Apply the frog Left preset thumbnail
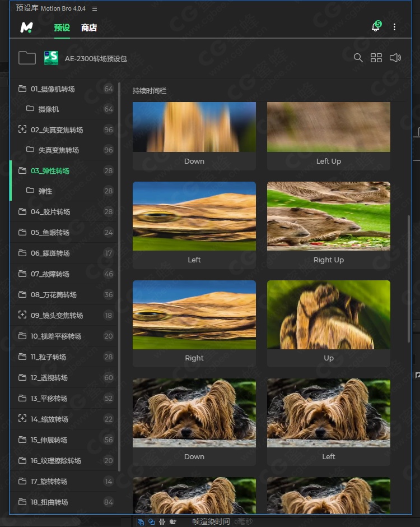Screen dimensions: 420x527 click(x=194, y=216)
